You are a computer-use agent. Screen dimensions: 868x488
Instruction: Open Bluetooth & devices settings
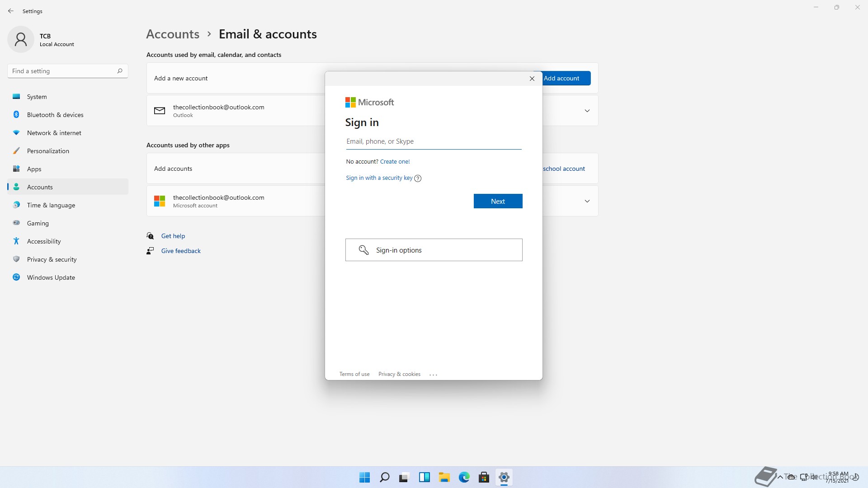(x=68, y=115)
